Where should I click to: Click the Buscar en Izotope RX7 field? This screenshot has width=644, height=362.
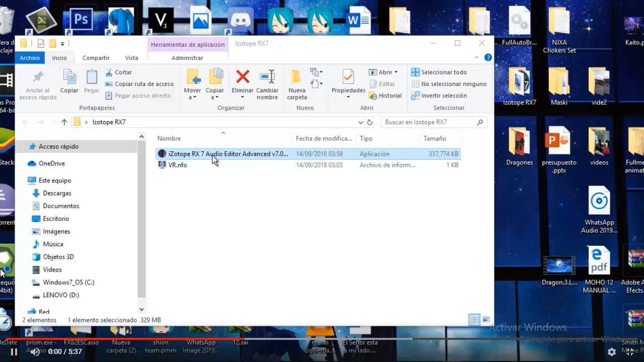pos(434,122)
